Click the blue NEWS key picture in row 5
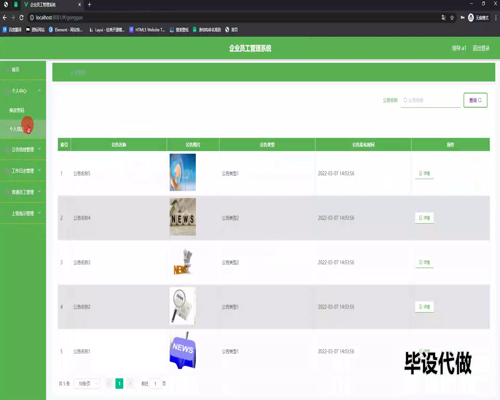Screen dimensions: 500x400 [x=183, y=350]
